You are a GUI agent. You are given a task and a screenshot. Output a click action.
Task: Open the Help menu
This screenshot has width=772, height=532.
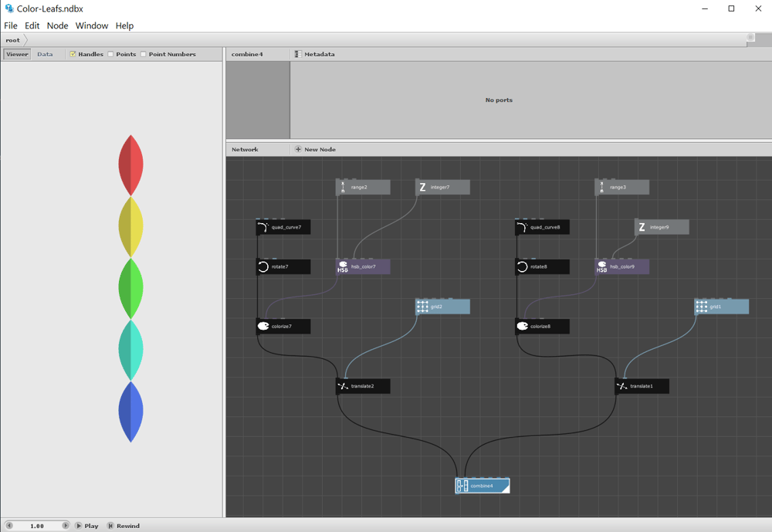coord(124,25)
